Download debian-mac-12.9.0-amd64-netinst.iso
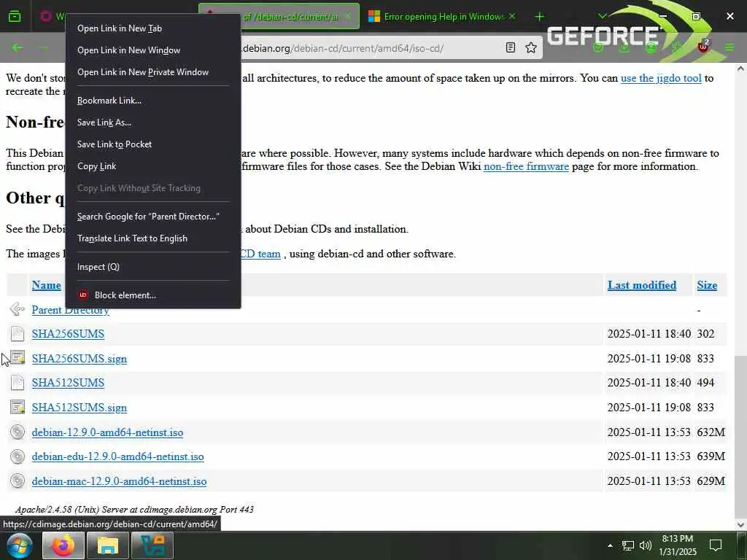The image size is (747, 560). click(119, 481)
